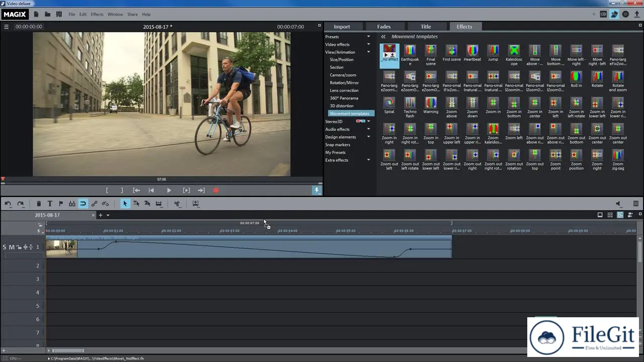The image size is (644, 362).
Task: Open the Size/Position effect item
Action: (342, 60)
